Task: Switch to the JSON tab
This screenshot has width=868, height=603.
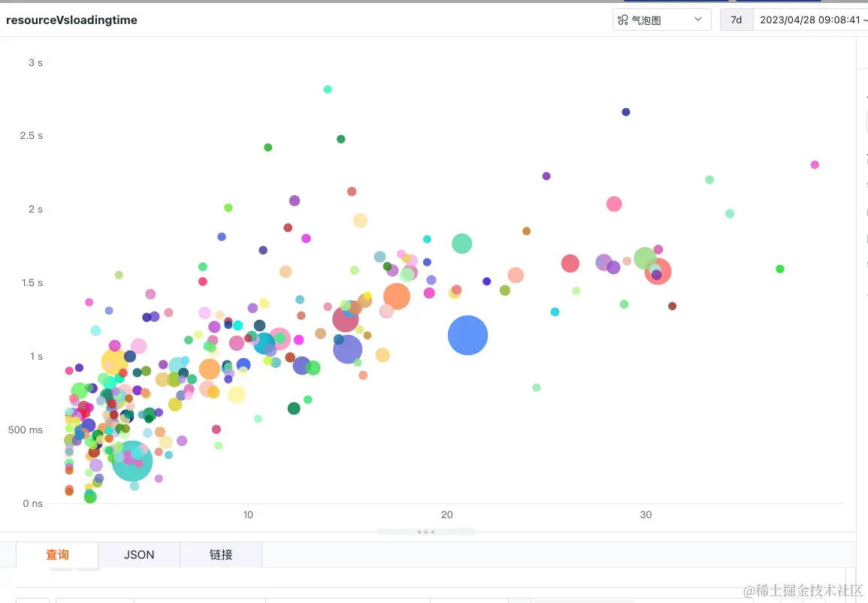Action: 139,554
